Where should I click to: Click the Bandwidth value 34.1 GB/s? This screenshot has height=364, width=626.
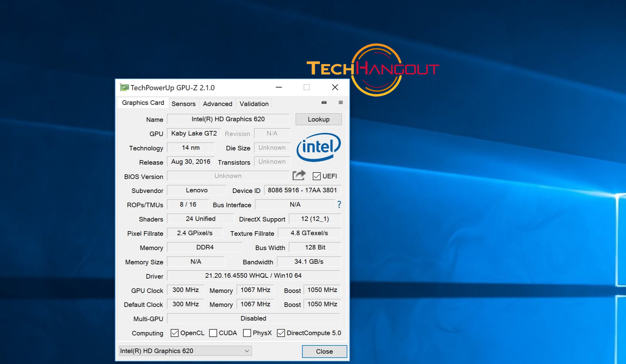[x=309, y=262]
